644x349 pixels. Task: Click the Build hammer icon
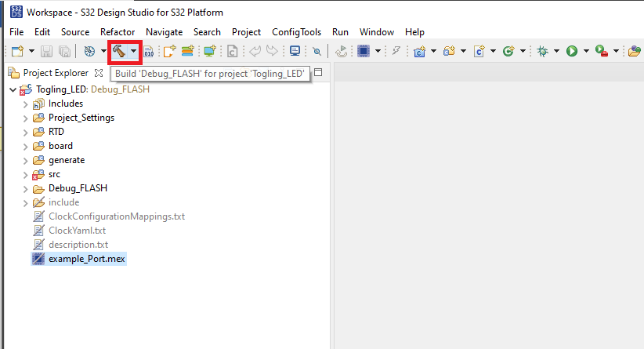tap(118, 51)
